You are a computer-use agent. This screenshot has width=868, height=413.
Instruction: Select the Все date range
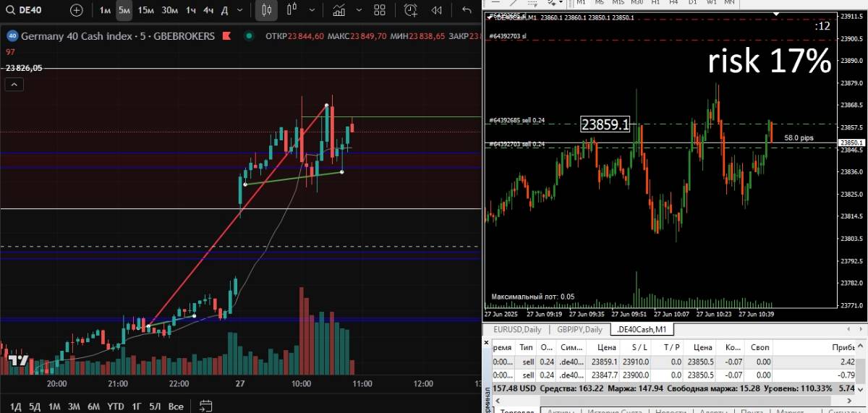[175, 406]
